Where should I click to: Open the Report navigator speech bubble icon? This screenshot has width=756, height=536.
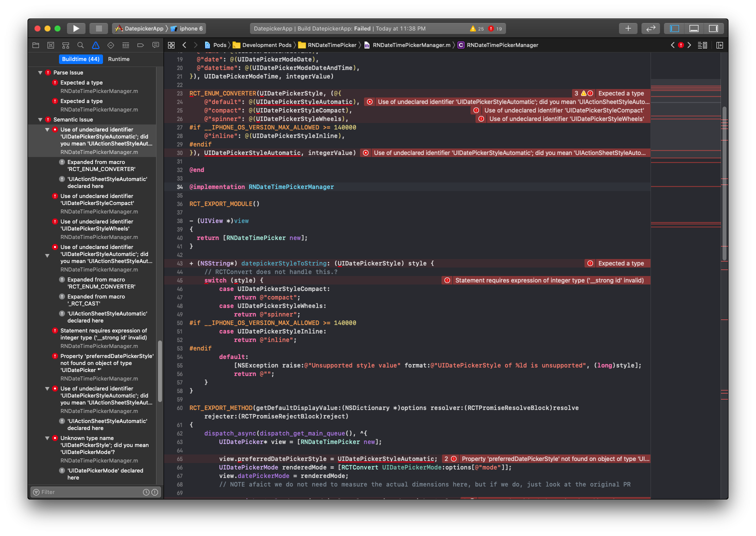(x=155, y=45)
